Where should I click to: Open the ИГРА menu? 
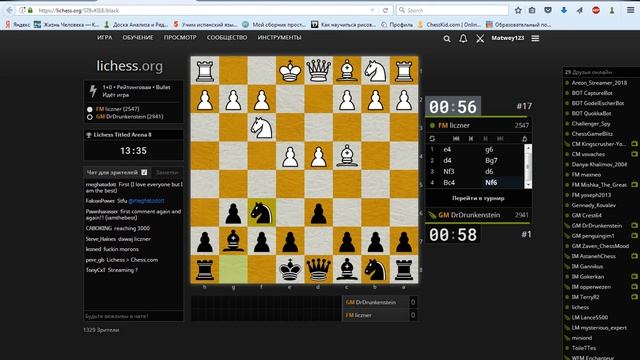coord(104,38)
